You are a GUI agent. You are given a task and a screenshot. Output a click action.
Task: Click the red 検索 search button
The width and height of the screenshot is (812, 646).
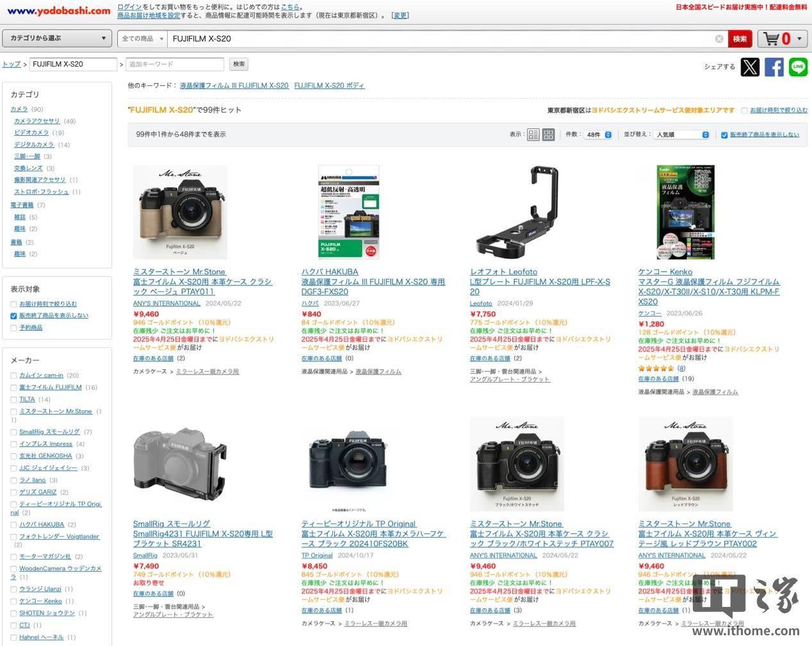click(x=740, y=38)
